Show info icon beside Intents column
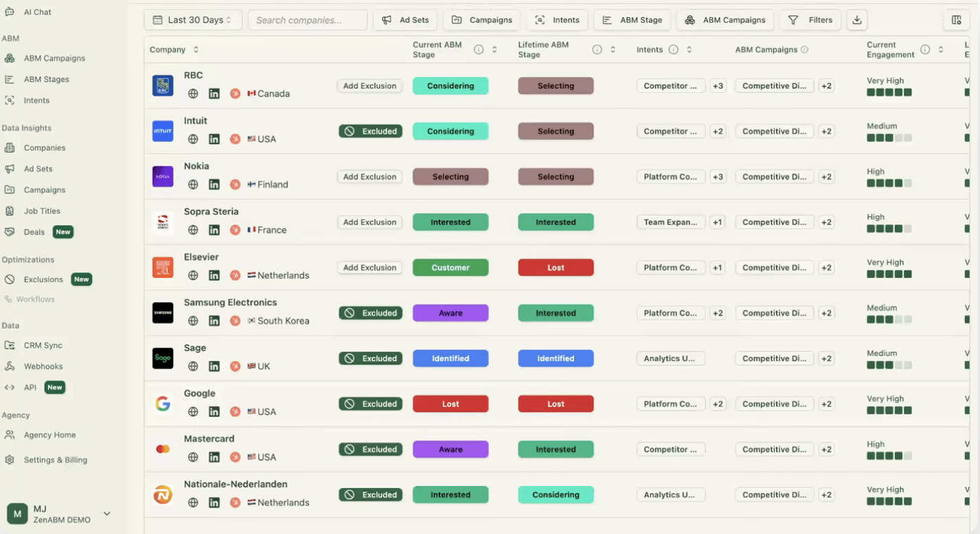980x534 pixels. click(673, 49)
